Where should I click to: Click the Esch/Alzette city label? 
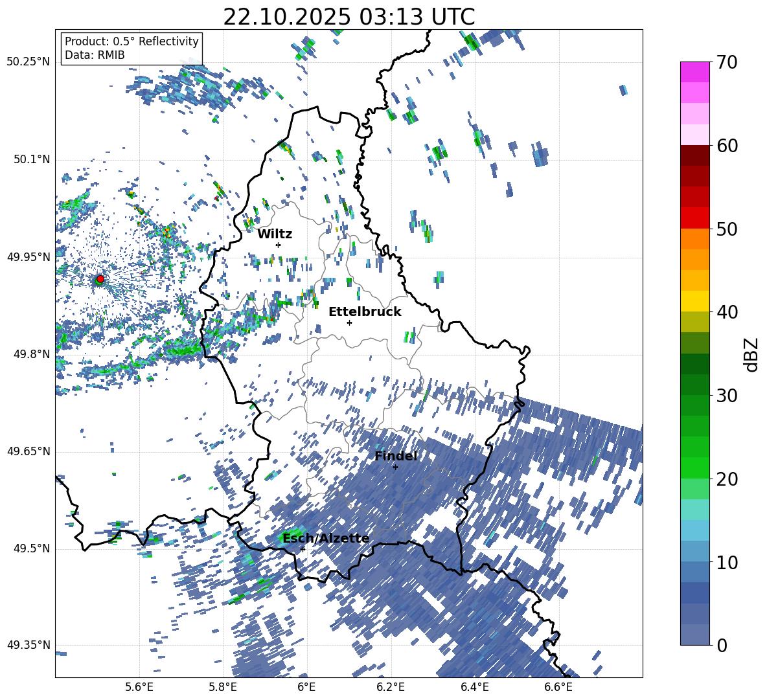[x=326, y=539]
